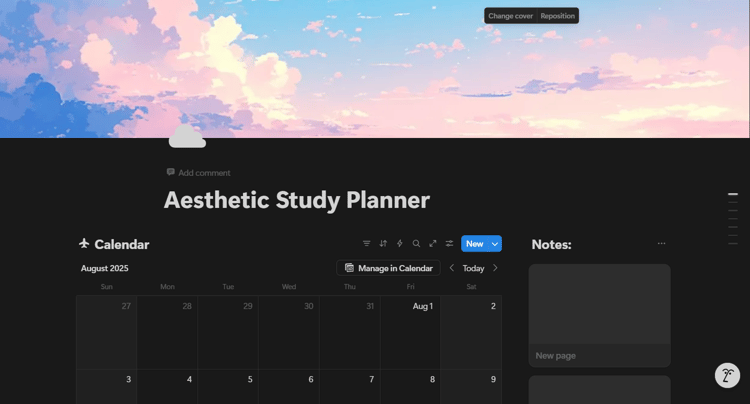Image resolution: width=750 pixels, height=404 pixels.
Task: Select the calendar day 27 cell
Action: [x=107, y=332]
